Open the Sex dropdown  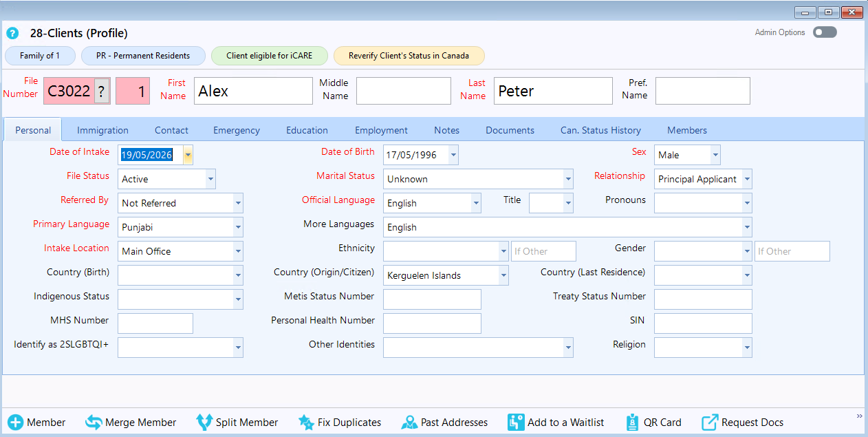point(715,155)
